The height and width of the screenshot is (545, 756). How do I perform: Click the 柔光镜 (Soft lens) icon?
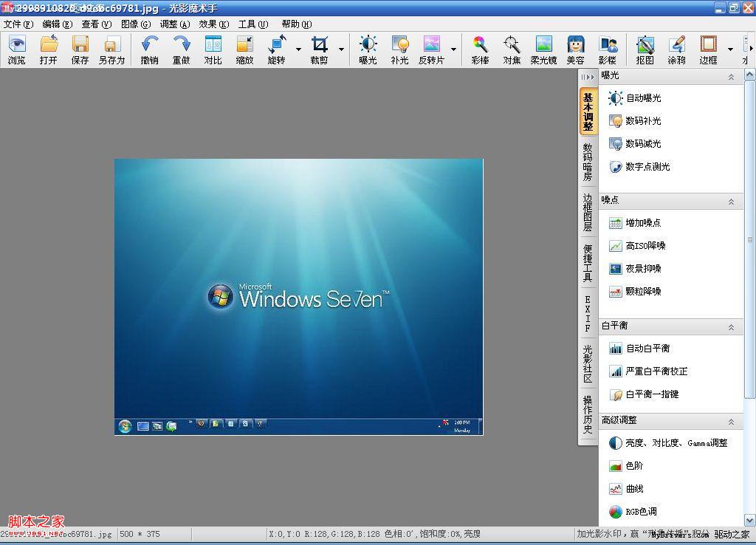click(x=544, y=49)
